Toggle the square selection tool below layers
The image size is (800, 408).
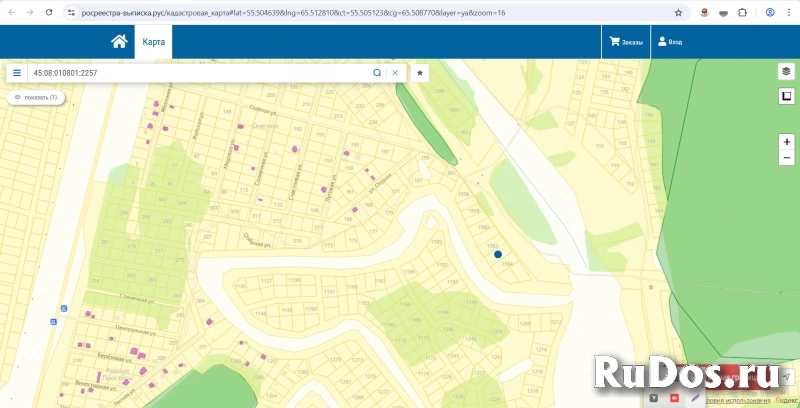click(x=786, y=96)
